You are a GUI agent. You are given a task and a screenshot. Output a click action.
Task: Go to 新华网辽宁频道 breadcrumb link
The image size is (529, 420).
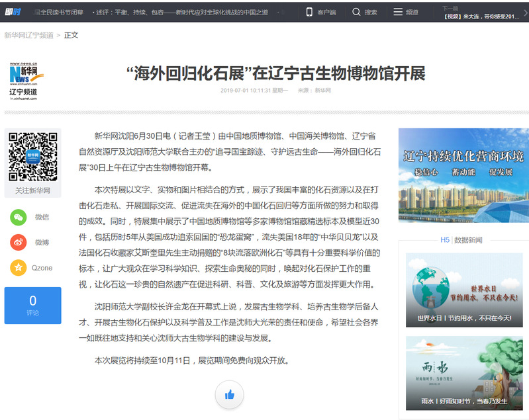pos(29,35)
